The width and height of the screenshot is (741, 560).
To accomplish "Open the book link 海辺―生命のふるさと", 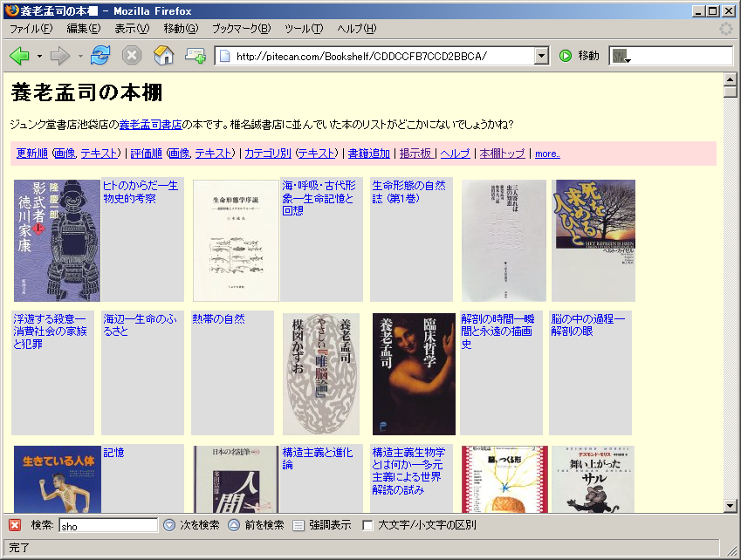I will point(140,325).
